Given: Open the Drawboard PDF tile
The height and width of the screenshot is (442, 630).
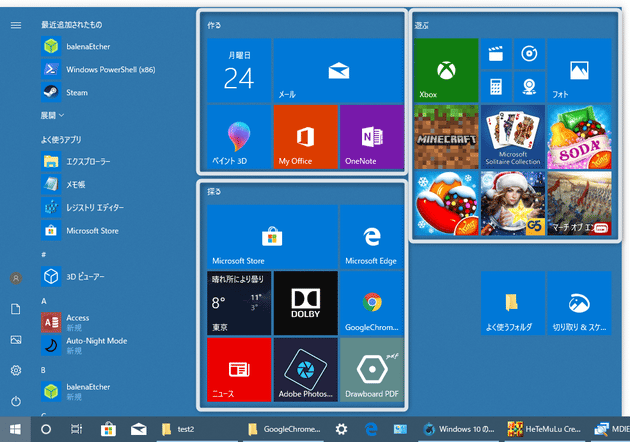Looking at the screenshot, I should [372, 370].
